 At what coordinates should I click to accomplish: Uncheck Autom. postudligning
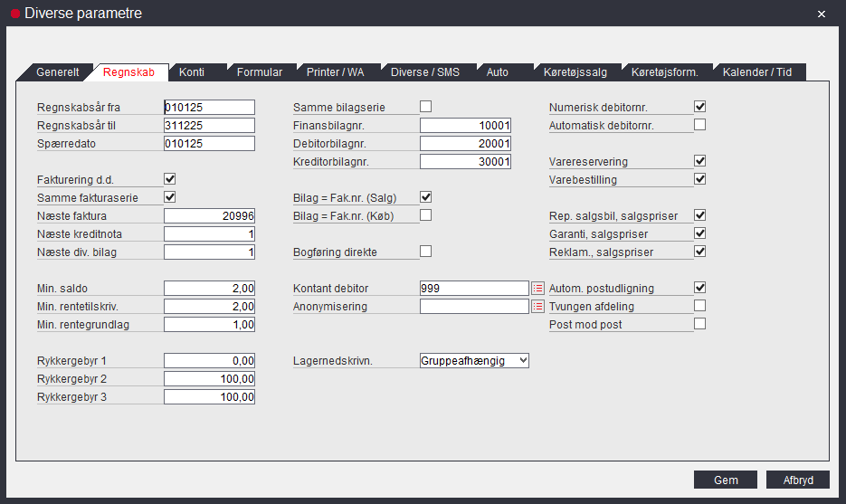[x=699, y=288]
